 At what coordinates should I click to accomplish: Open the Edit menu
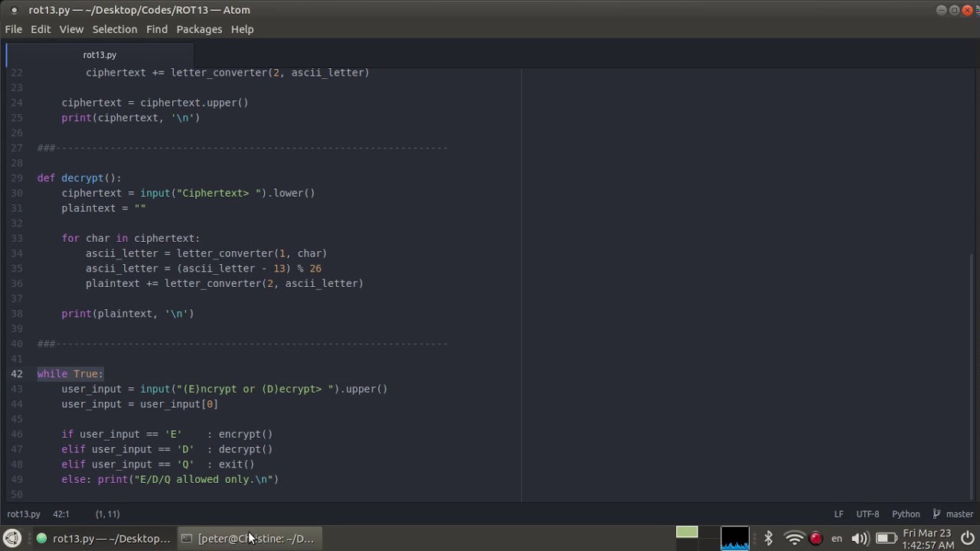pyautogui.click(x=41, y=29)
